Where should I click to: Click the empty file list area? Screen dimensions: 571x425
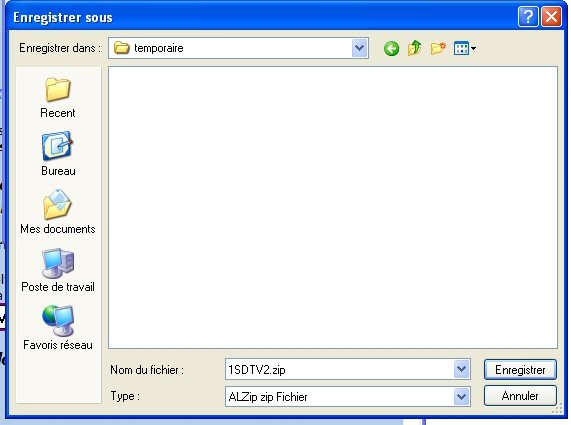click(x=333, y=208)
